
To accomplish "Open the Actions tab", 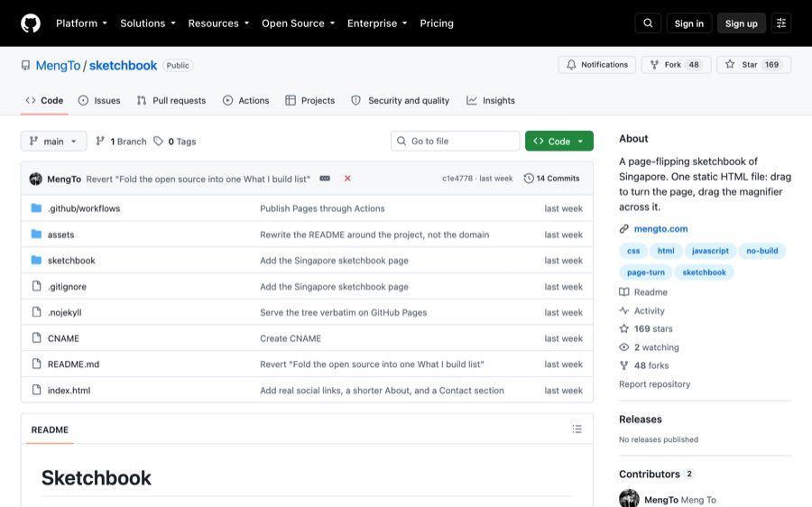I will (245, 100).
